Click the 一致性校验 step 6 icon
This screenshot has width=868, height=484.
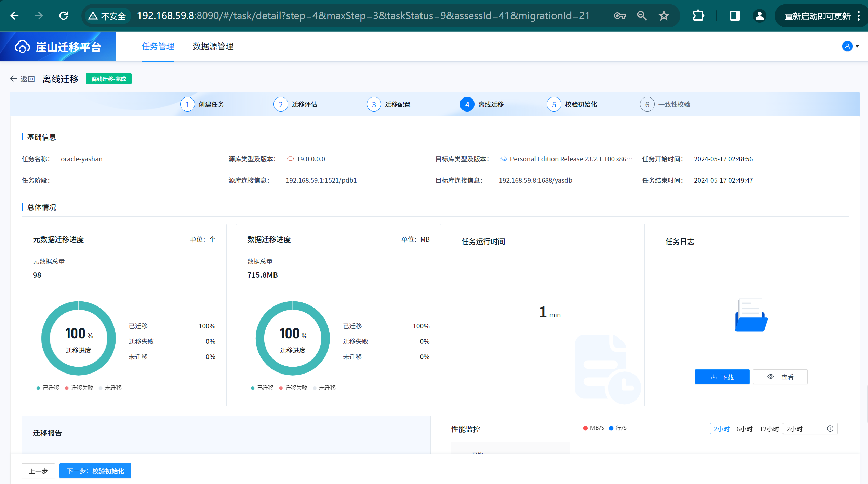click(647, 104)
